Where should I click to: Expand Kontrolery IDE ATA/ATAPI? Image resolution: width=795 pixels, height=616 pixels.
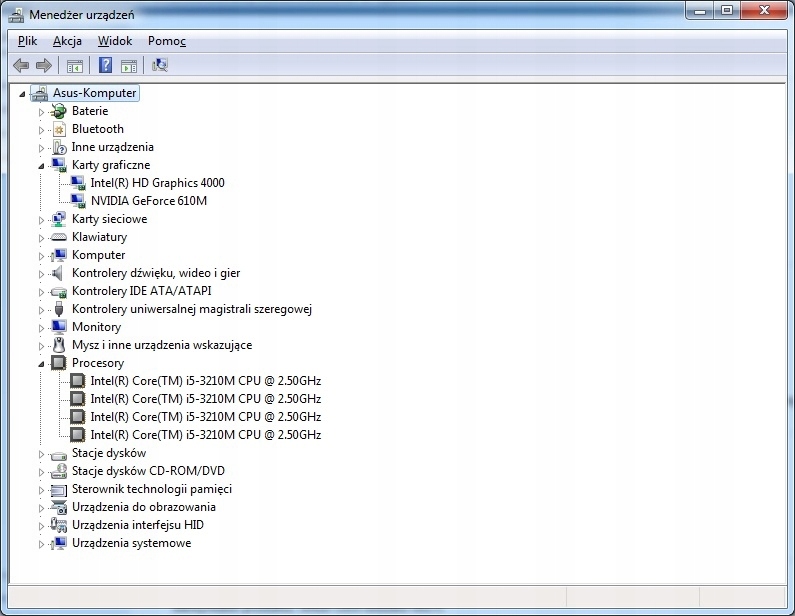pos(42,292)
